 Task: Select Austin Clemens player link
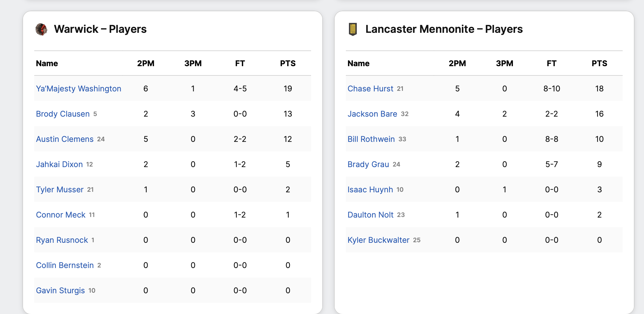[x=65, y=139]
